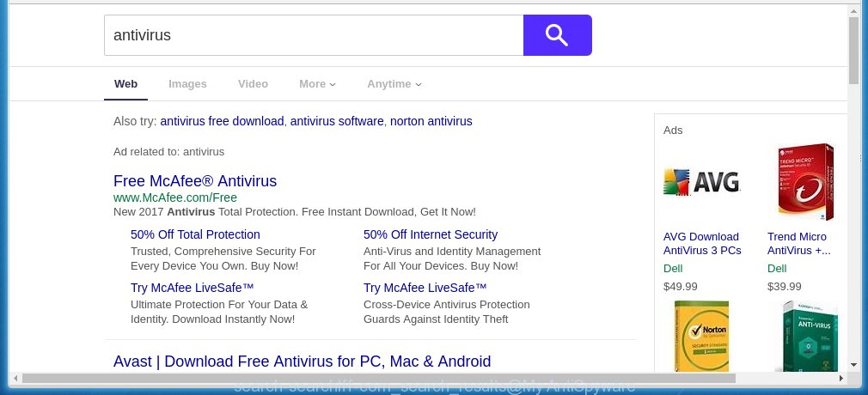Click the Norton yellow box product image
The image size is (868, 395).
click(x=702, y=336)
